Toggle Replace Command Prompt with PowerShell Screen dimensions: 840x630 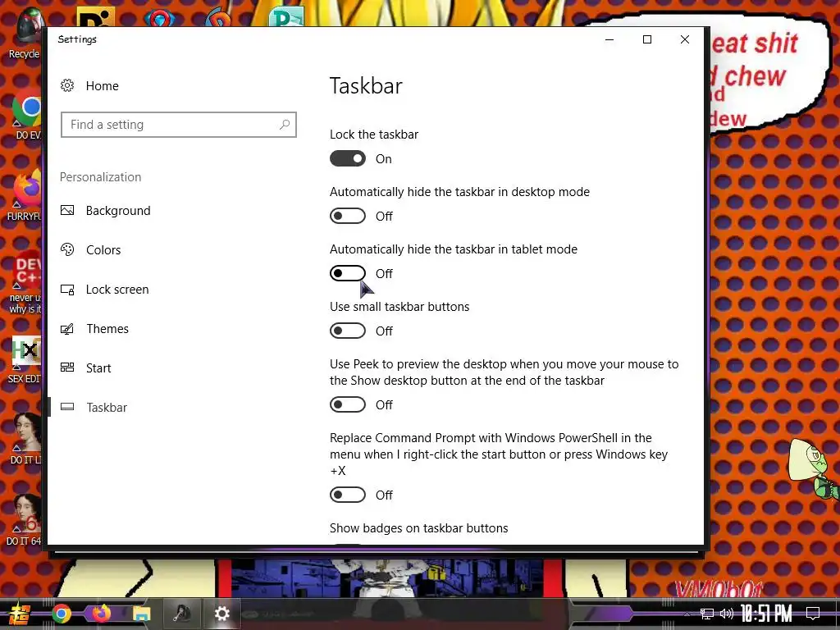pyautogui.click(x=348, y=495)
